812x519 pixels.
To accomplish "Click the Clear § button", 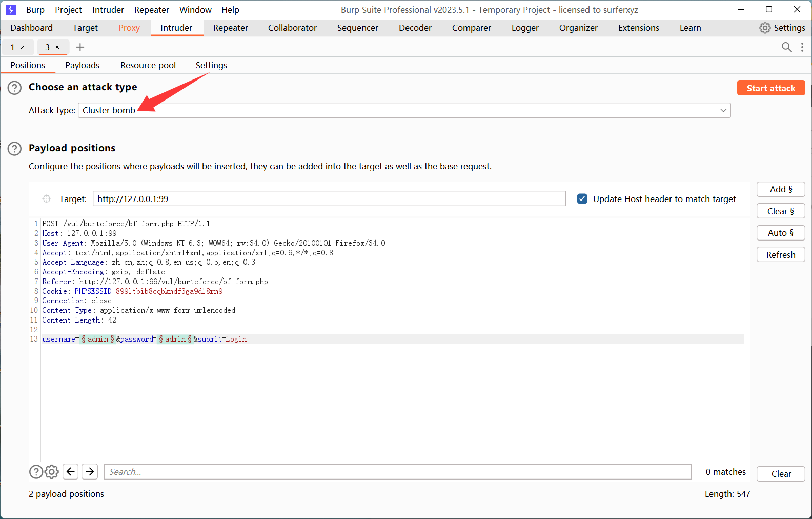I will [x=781, y=211].
